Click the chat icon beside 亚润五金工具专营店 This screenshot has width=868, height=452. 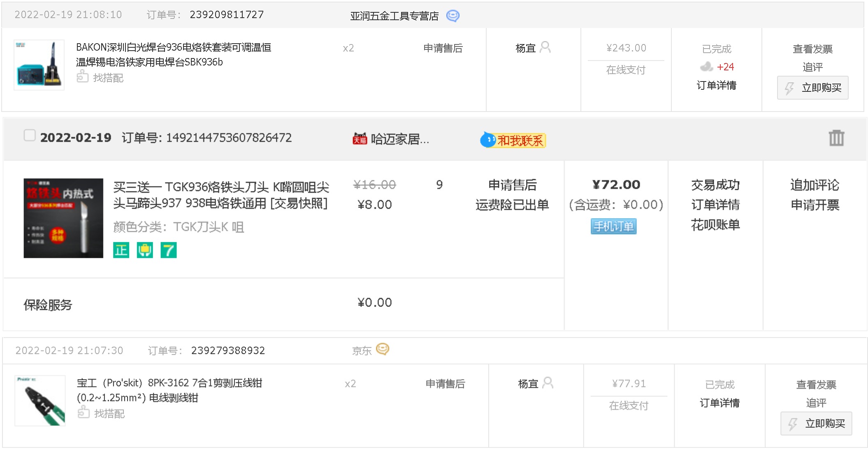click(453, 16)
